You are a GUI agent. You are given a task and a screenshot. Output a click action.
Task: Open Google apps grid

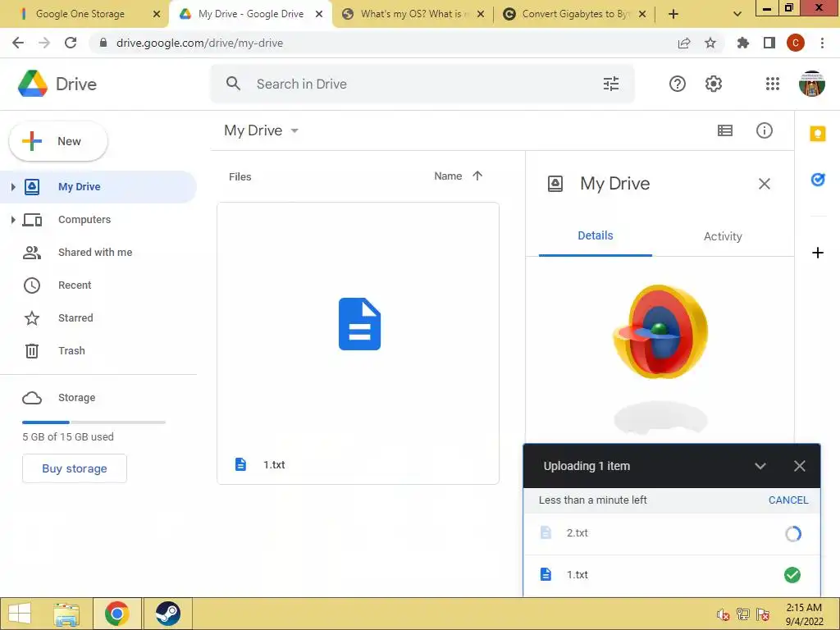coord(773,84)
